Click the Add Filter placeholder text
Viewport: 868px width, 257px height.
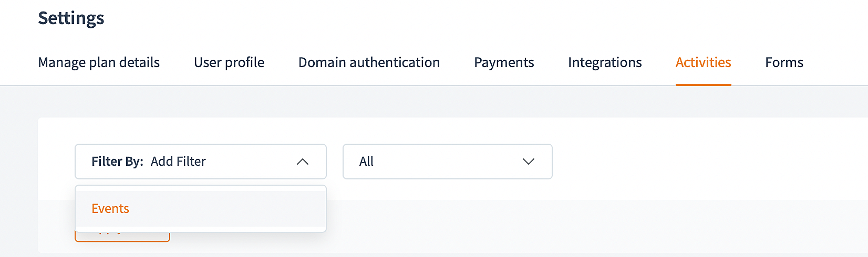coord(178,162)
